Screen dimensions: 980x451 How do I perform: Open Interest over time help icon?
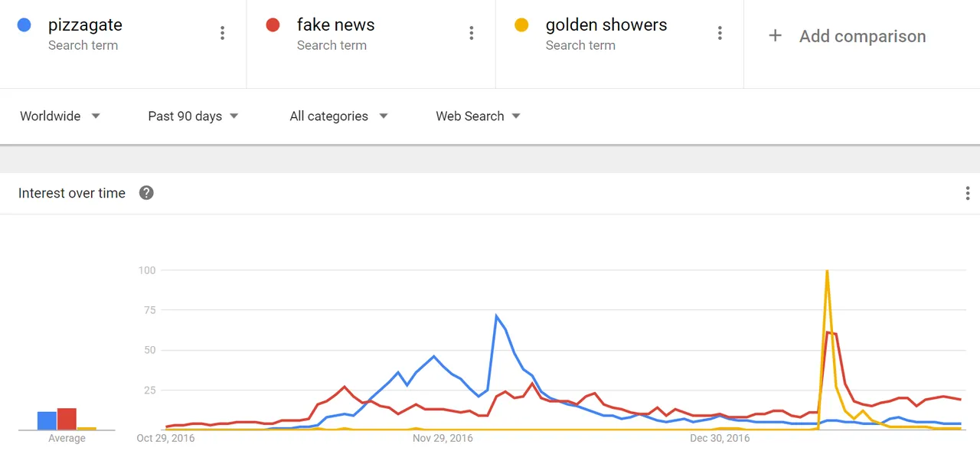coord(146,193)
